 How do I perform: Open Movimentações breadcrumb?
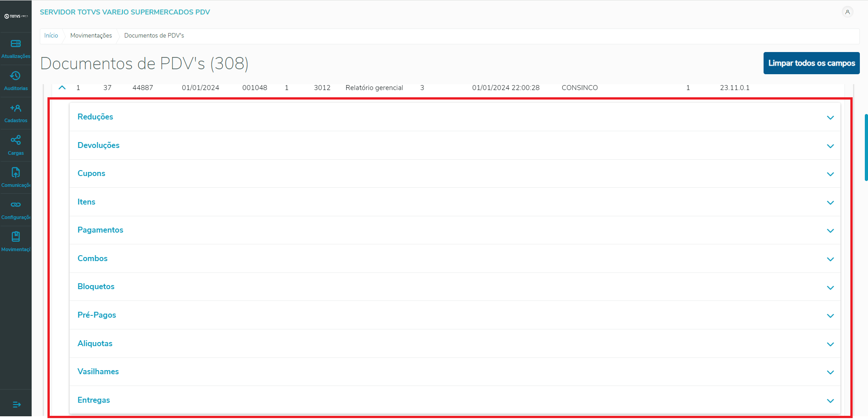pyautogui.click(x=91, y=36)
